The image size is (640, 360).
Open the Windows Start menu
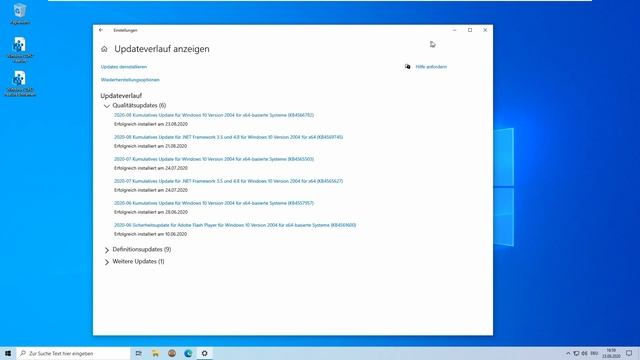[8, 353]
